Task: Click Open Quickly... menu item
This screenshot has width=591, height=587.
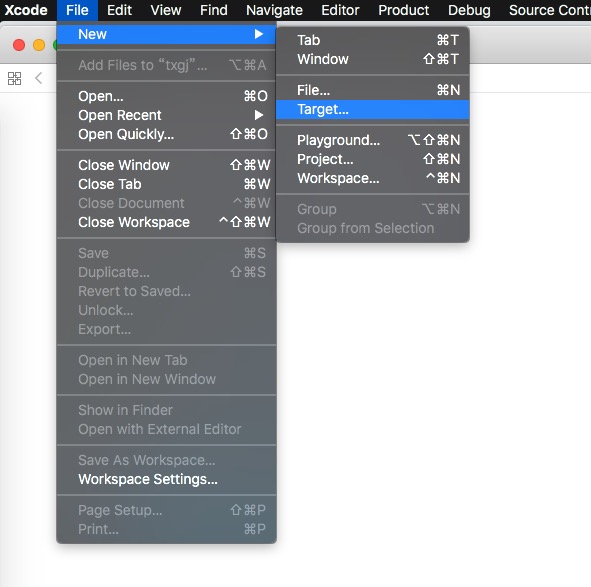Action: point(166,134)
